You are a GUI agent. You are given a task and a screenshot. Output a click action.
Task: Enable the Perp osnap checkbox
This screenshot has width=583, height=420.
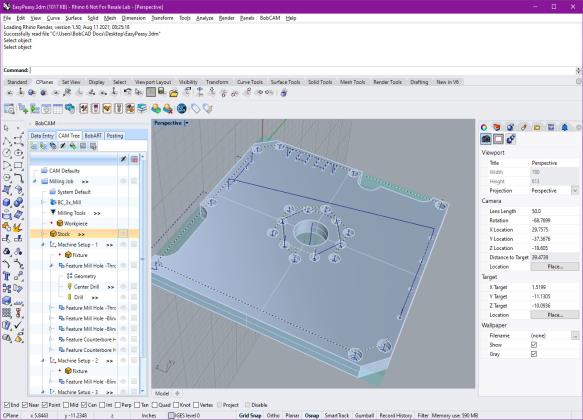118,405
